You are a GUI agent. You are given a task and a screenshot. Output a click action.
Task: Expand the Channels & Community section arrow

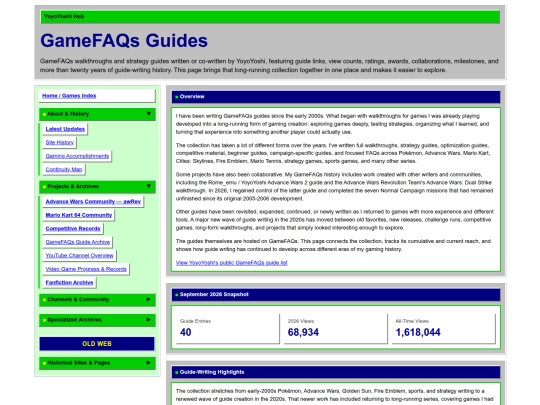tap(148, 299)
